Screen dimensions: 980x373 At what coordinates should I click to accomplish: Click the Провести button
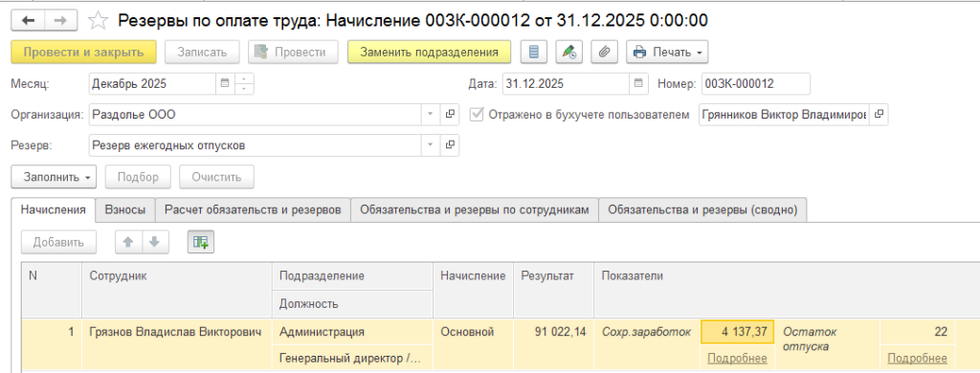pos(293,53)
